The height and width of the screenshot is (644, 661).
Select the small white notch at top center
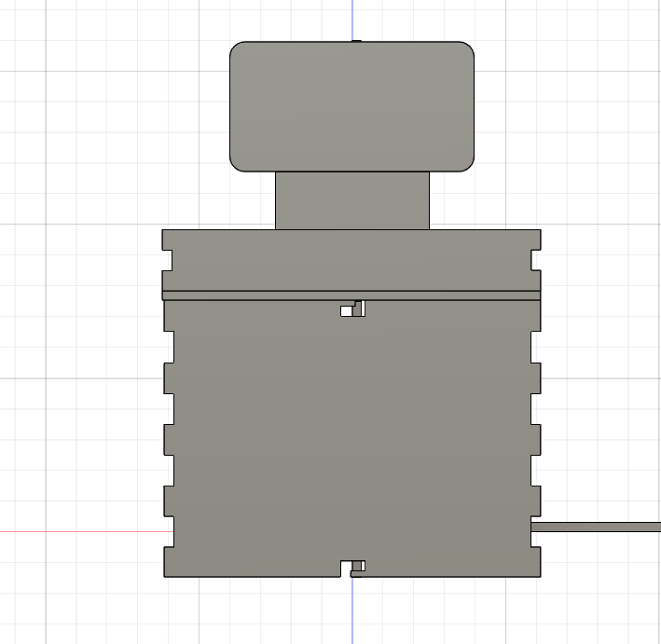pos(347,310)
